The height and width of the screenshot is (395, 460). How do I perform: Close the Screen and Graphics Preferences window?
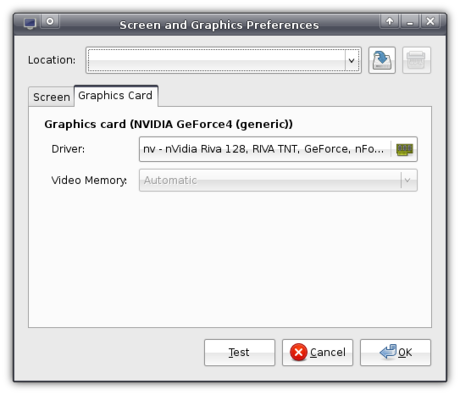(430, 22)
